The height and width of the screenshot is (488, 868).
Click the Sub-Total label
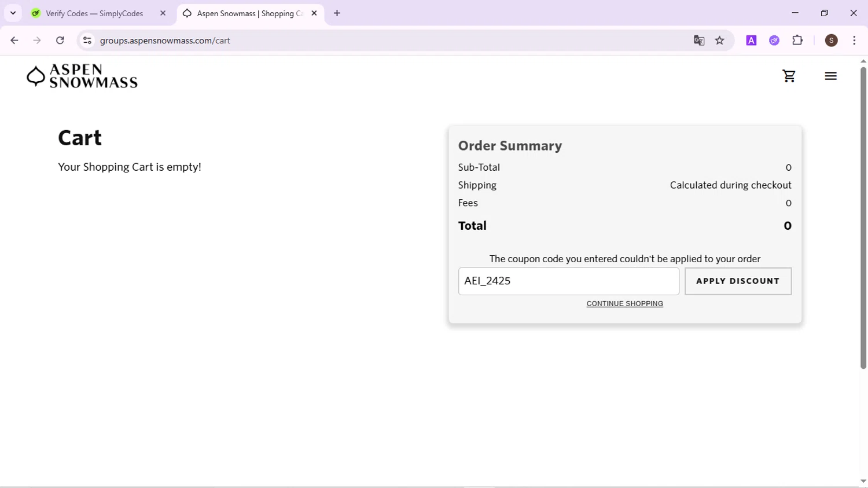click(x=479, y=167)
